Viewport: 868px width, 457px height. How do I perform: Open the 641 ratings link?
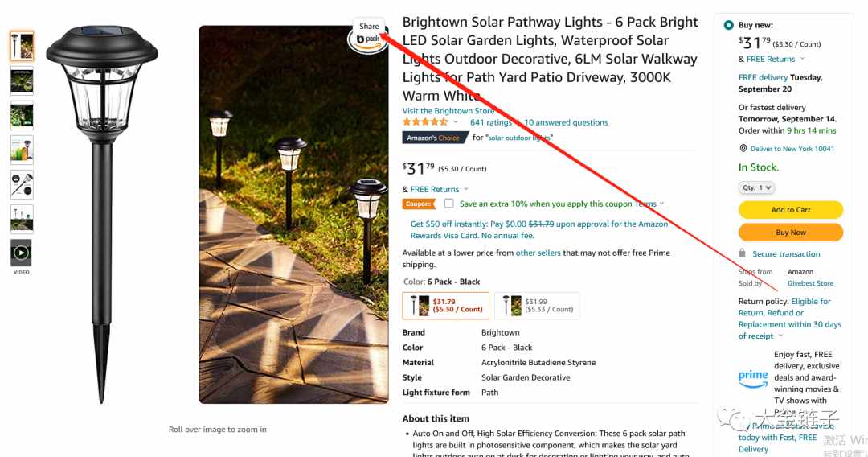(491, 122)
